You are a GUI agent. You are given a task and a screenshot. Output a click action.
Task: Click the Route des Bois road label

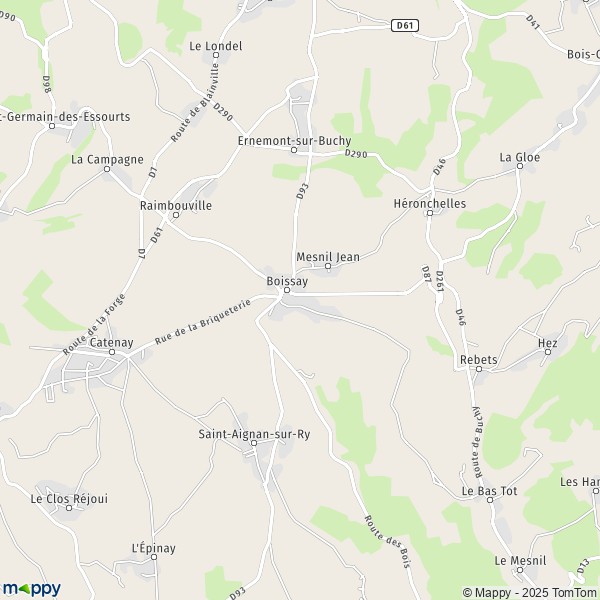coord(388,542)
